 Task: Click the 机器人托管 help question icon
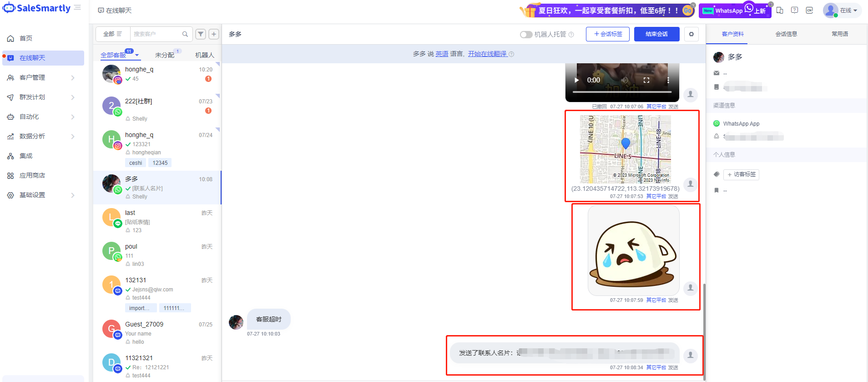coord(571,35)
